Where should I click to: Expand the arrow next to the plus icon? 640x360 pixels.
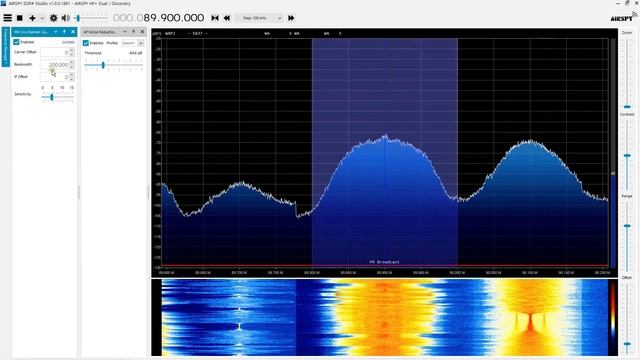42,18
